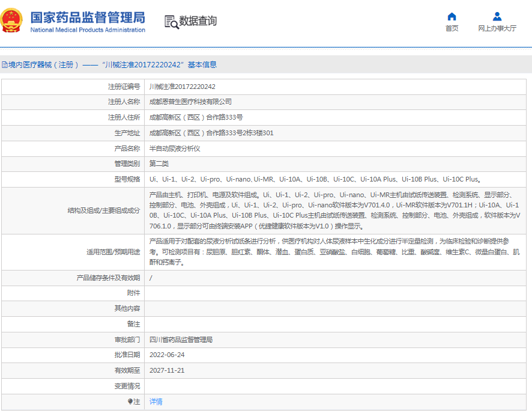This screenshot has width=532, height=413.
Task: Click the registrant name 成都恩普生医疗科技有限公司
Action: coord(190,102)
